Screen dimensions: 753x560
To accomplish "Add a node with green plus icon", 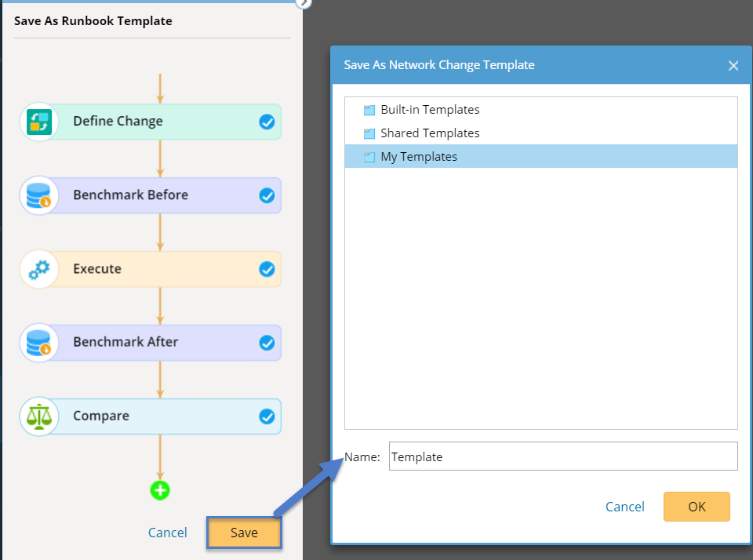I will coord(160,490).
